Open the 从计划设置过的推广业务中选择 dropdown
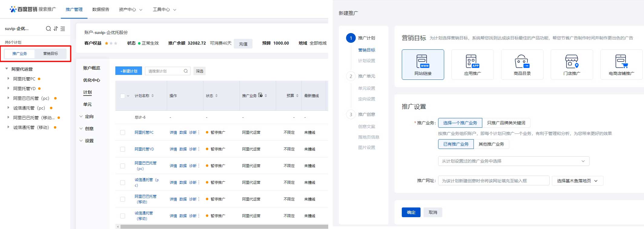 514,161
